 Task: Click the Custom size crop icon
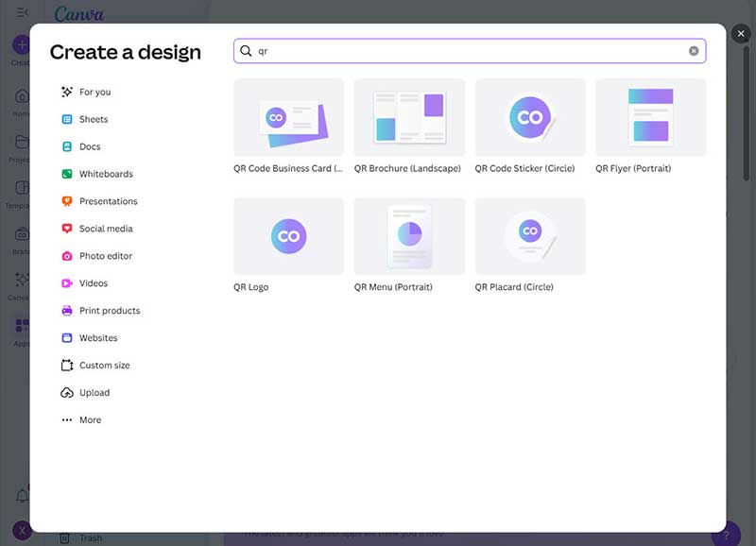point(67,366)
